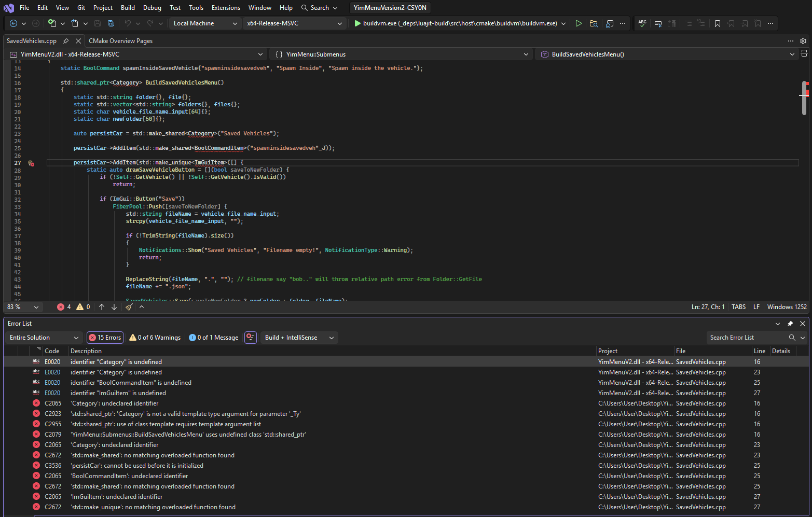The height and width of the screenshot is (517, 812).
Task: Click in the Search Error List field
Action: (747, 338)
